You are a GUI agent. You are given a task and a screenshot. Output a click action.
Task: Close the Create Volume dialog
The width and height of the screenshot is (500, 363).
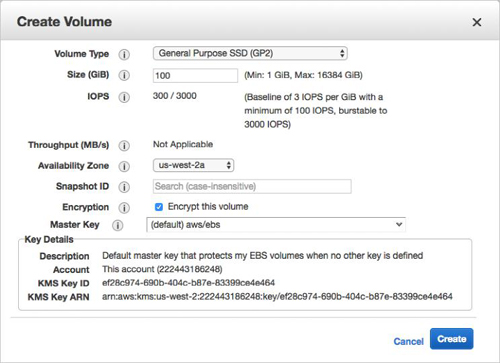[x=477, y=22]
